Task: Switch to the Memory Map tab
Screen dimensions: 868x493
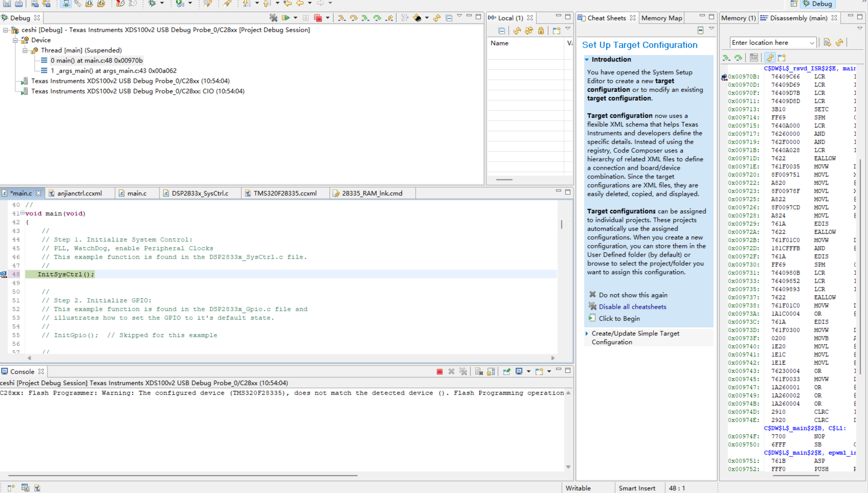Action: (x=661, y=18)
